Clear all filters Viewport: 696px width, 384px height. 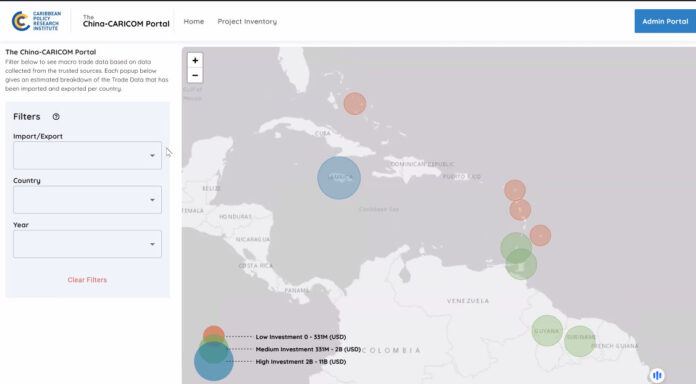pos(87,280)
